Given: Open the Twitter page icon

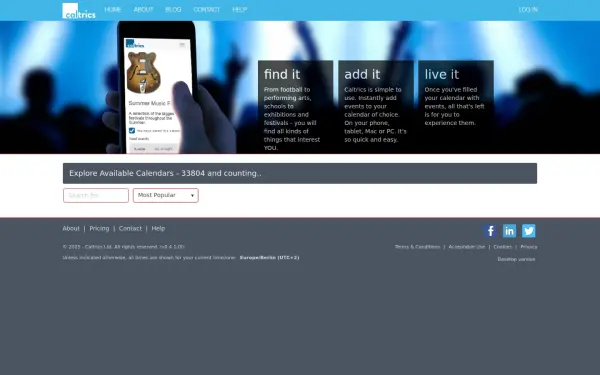Looking at the screenshot, I should coord(529,231).
